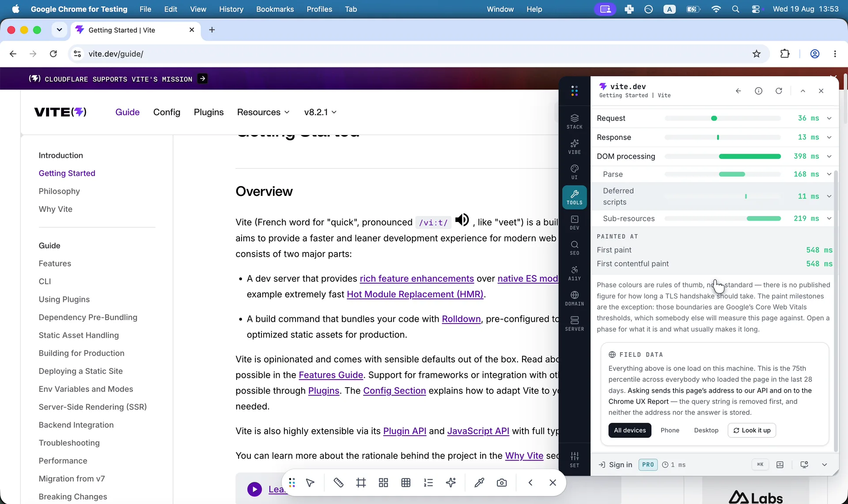Open the Vibe section in sidebar
Screen dimensions: 848x504
(574, 147)
